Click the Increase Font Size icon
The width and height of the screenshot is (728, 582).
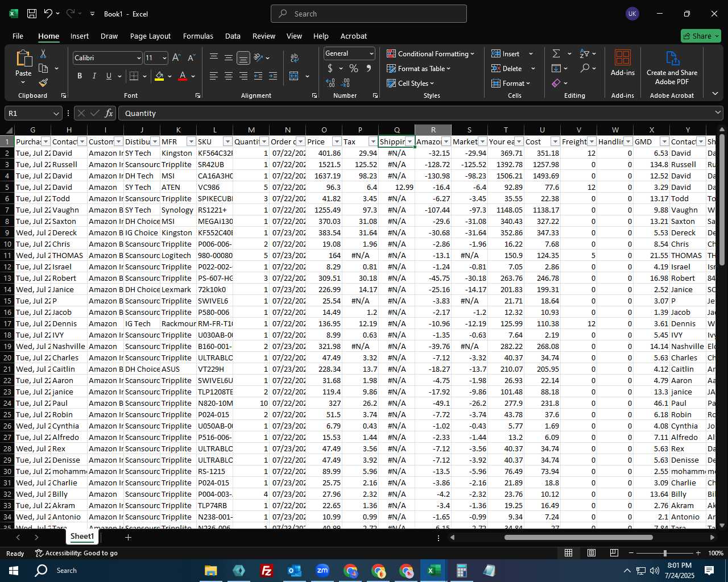pos(176,57)
